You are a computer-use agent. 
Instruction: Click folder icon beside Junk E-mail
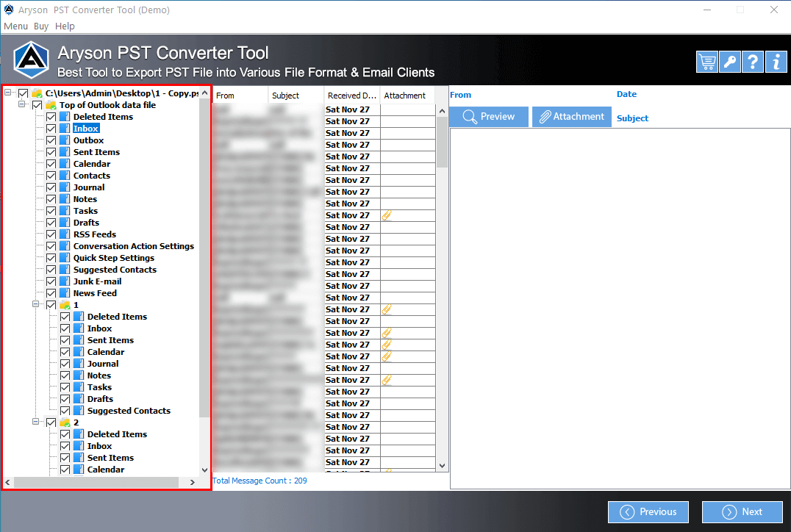[x=65, y=281]
